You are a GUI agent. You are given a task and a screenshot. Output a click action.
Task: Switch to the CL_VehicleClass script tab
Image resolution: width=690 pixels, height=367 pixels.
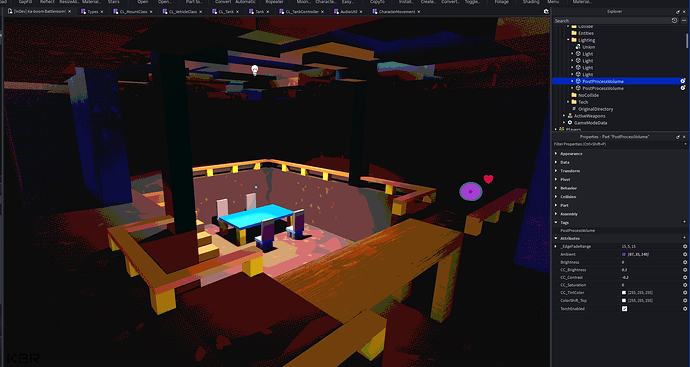(182, 11)
